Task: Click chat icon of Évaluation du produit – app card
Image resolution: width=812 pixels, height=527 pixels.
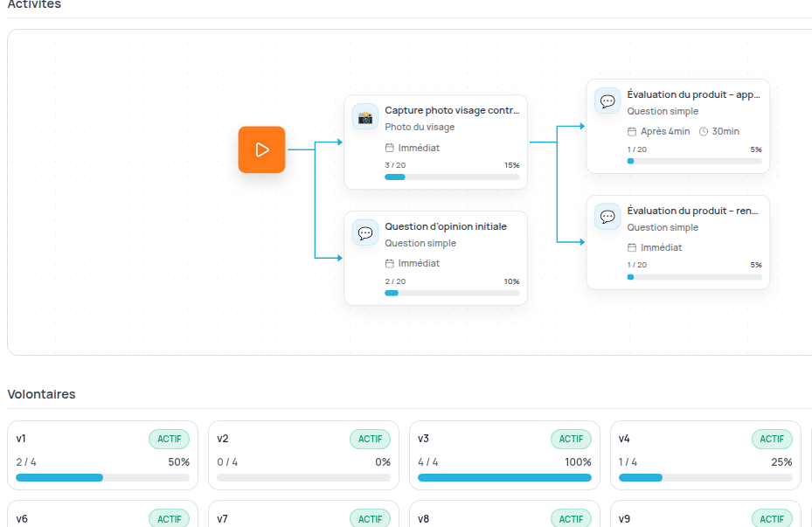Action: point(607,101)
